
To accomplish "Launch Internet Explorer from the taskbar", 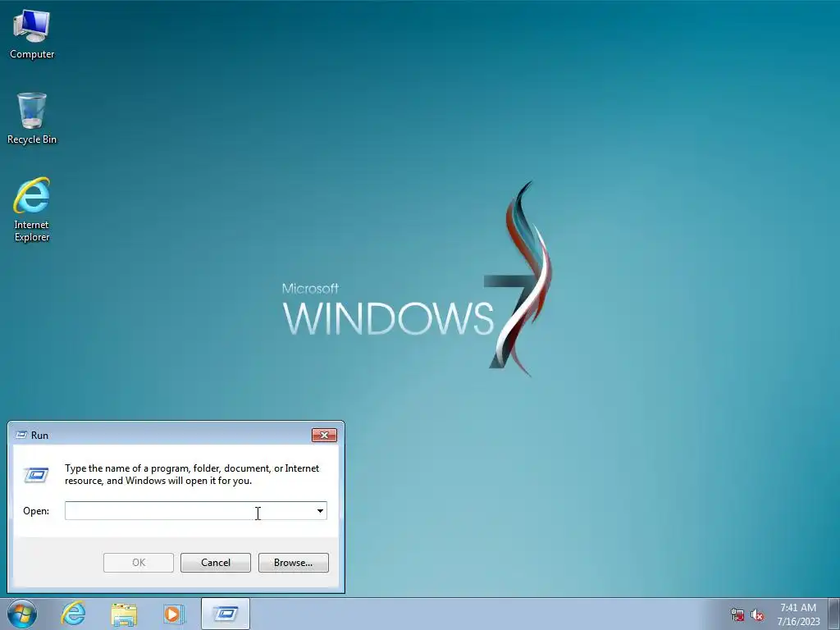I will (73, 614).
